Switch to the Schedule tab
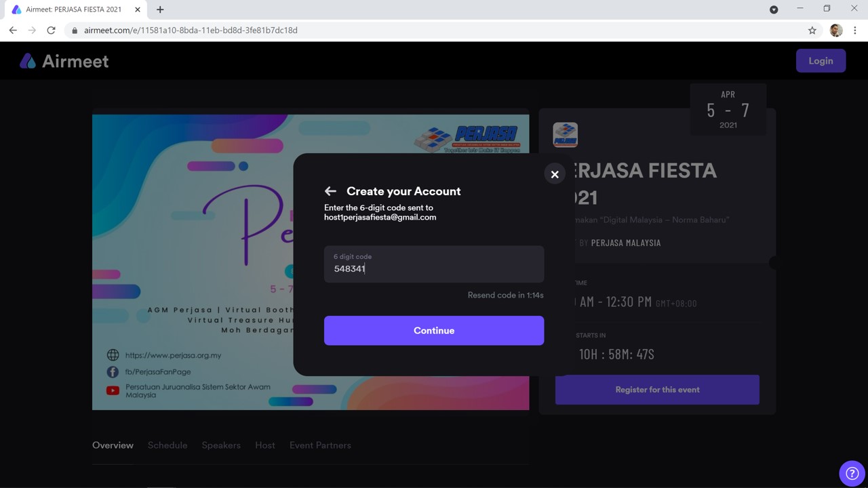This screenshot has width=868, height=488. [x=167, y=445]
